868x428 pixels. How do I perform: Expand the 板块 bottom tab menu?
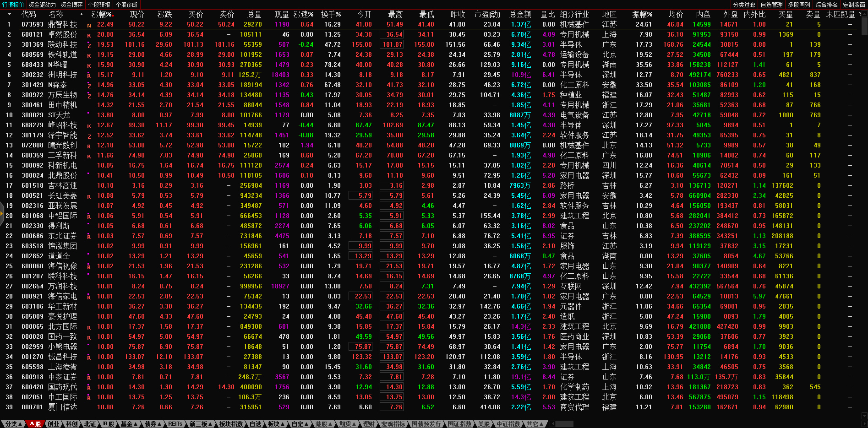point(276,424)
